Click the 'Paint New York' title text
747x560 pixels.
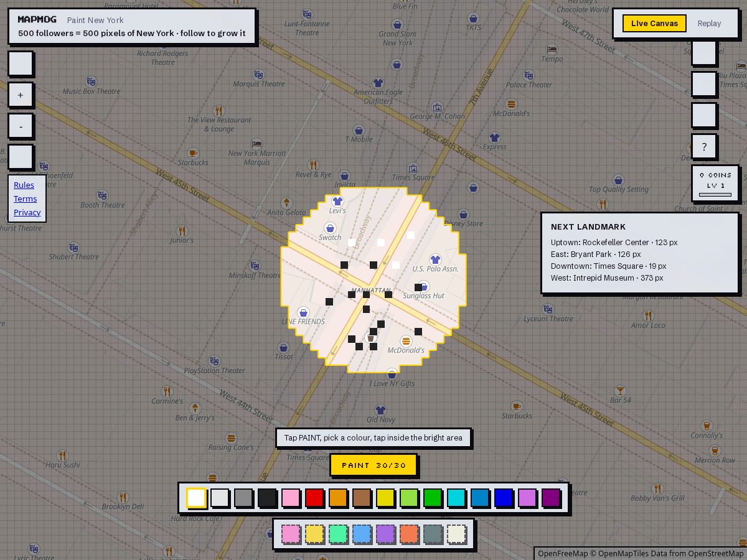tap(95, 20)
